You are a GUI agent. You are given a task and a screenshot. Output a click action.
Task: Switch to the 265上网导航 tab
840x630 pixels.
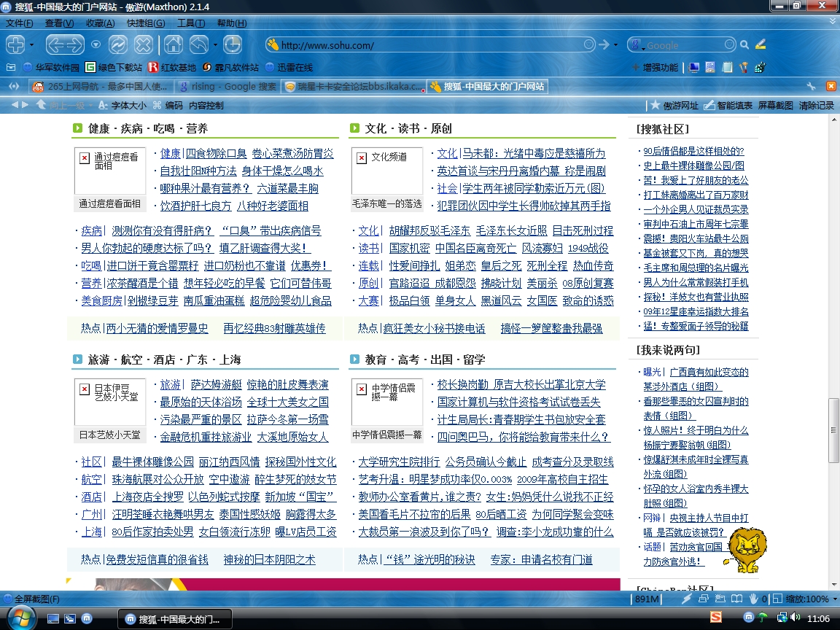(100, 86)
